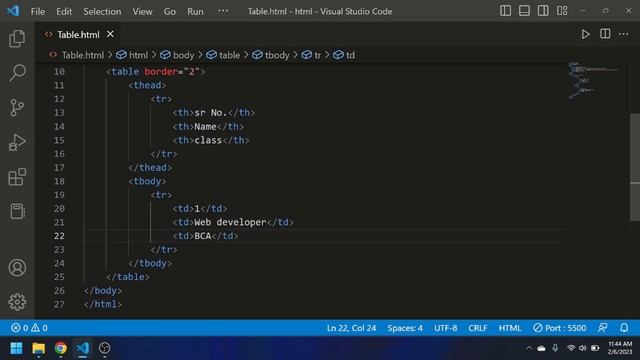640x360 pixels.
Task: Expand the tbody breadcrumb
Action: 271,55
